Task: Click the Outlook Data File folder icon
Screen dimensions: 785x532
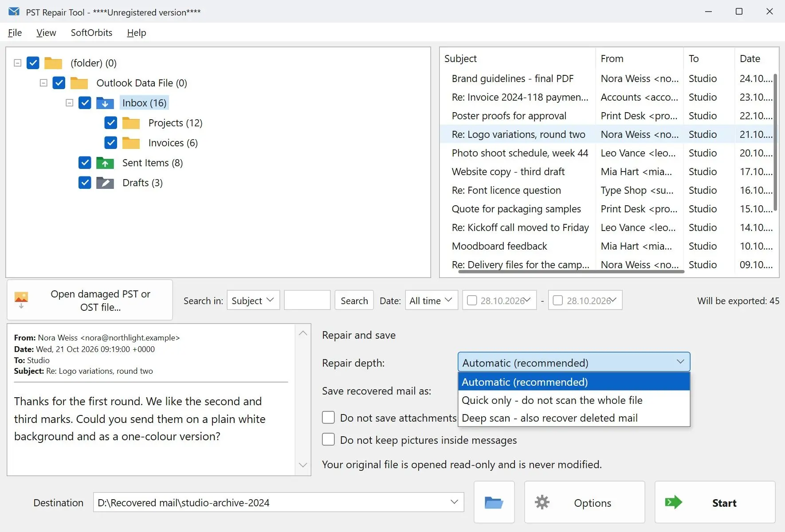Action: [79, 83]
